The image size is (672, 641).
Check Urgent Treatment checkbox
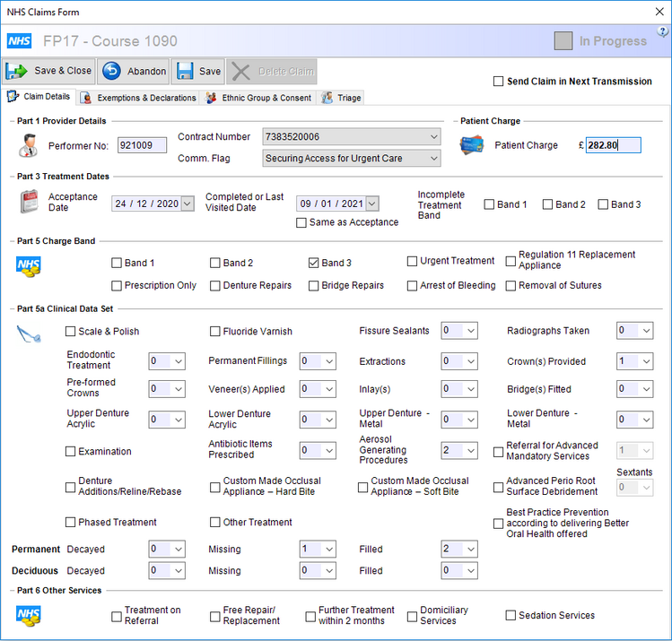412,261
